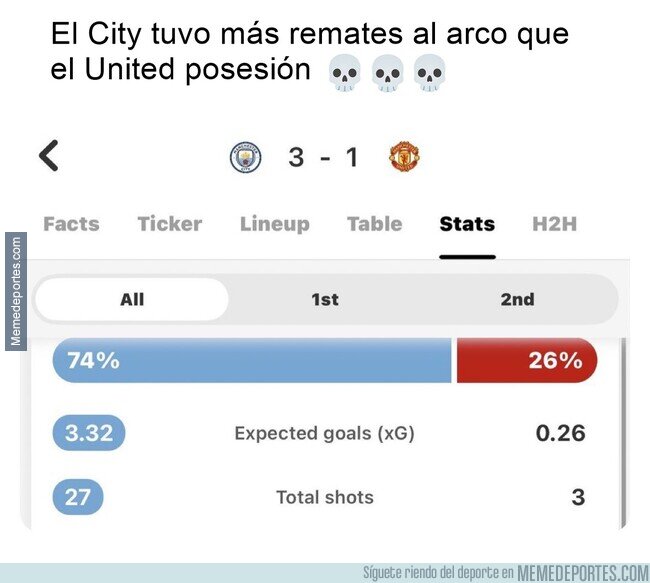The image size is (650, 583).
Task: Open the Facts tab
Action: (x=71, y=224)
